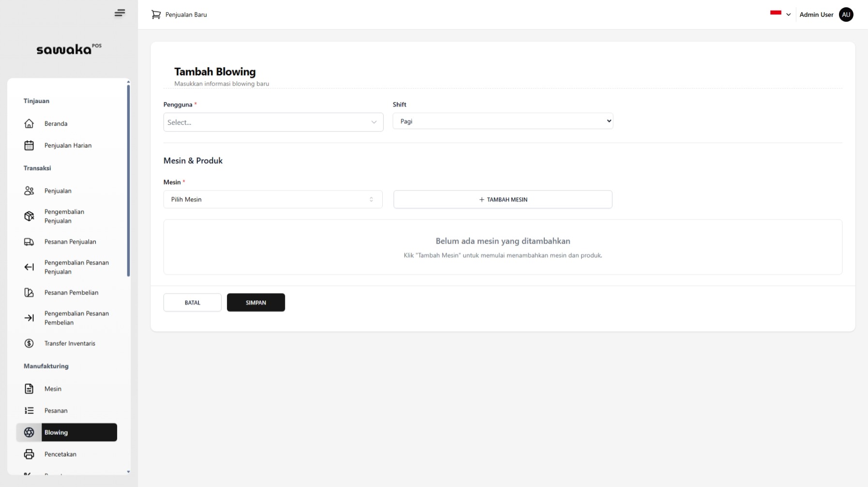This screenshot has height=487, width=868.
Task: Open the Pengembalian Penjualan menu item
Action: pyautogui.click(x=64, y=216)
